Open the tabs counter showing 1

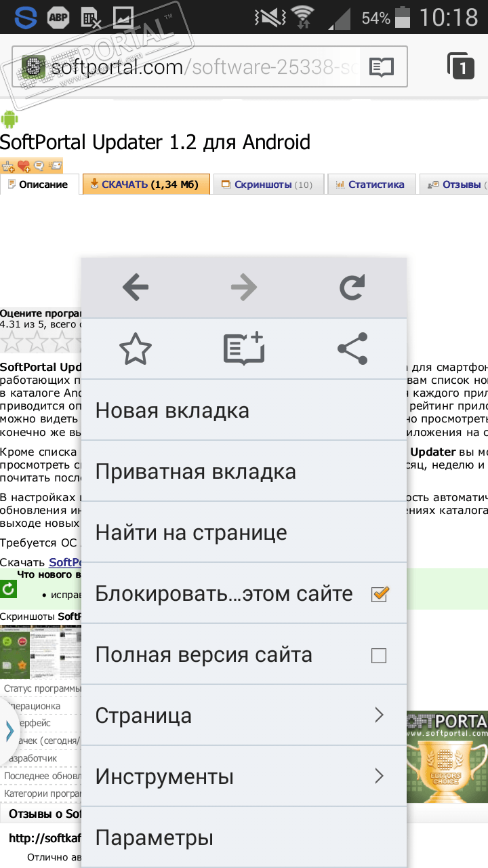(x=461, y=66)
